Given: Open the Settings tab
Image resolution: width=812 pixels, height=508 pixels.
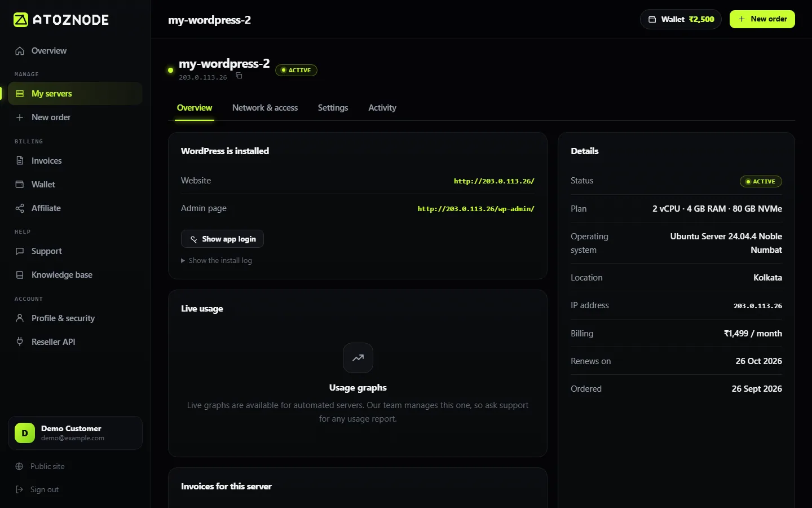Looking at the screenshot, I should [333, 108].
